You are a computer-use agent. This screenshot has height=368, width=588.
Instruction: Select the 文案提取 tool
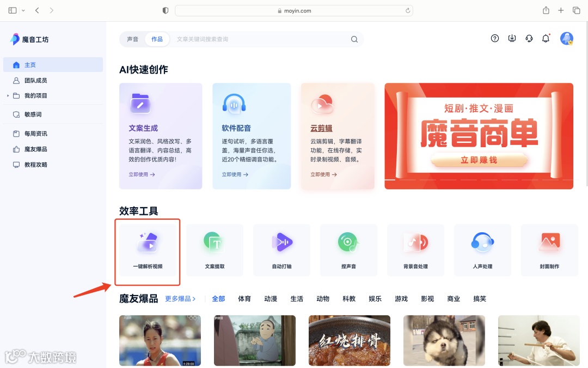[215, 250]
